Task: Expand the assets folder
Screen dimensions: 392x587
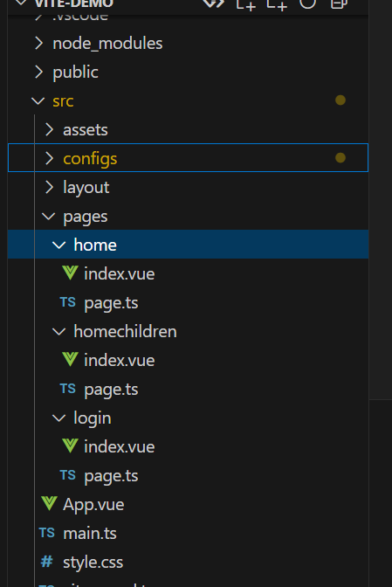Action: point(189,129)
